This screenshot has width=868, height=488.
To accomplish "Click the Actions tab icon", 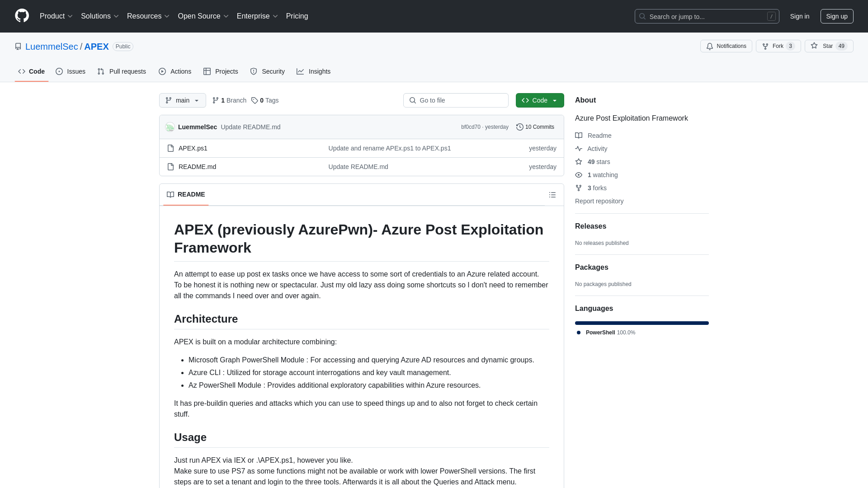I will [162, 71].
